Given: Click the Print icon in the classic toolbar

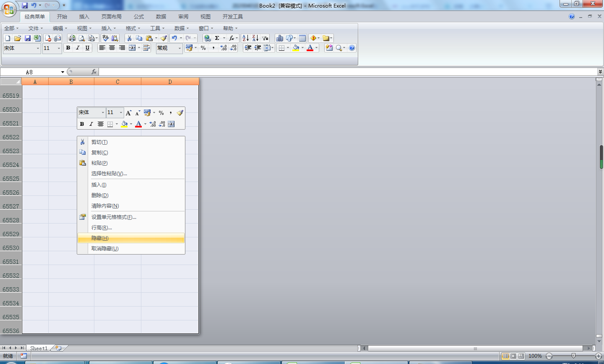Looking at the screenshot, I should click(72, 38).
